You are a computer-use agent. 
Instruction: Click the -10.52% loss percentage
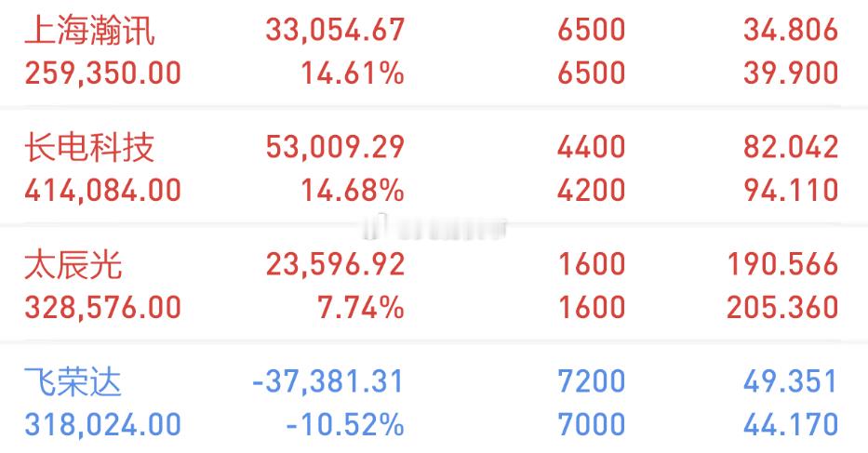click(345, 425)
